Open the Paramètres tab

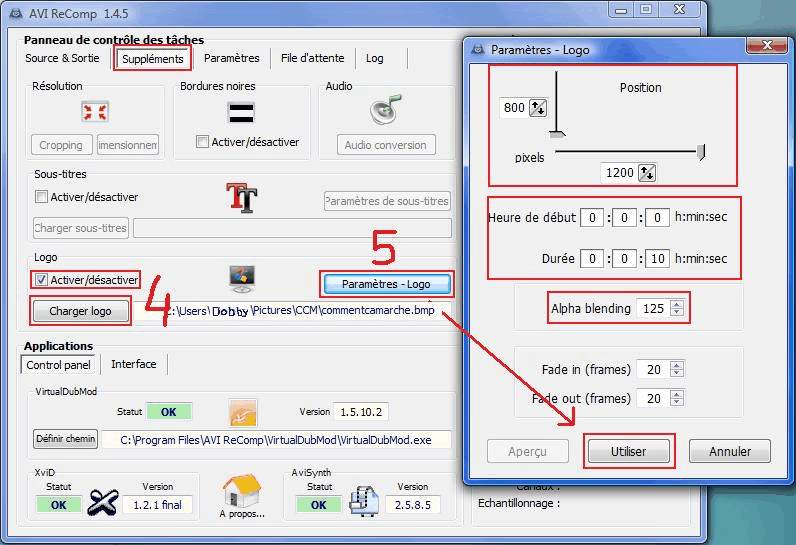231,58
